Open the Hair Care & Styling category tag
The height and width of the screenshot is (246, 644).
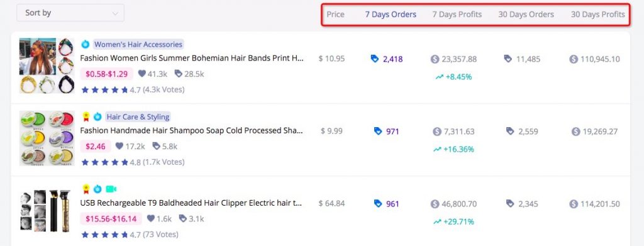(x=138, y=116)
